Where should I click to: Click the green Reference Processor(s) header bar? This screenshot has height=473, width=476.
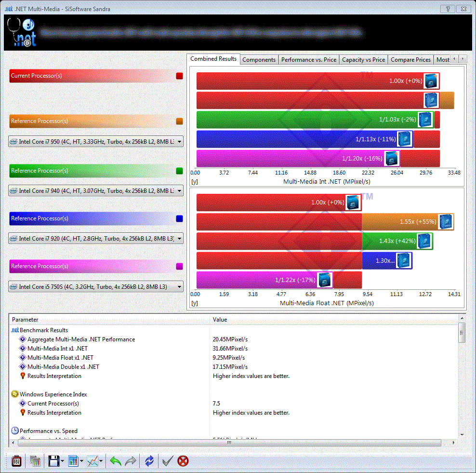[x=92, y=171]
